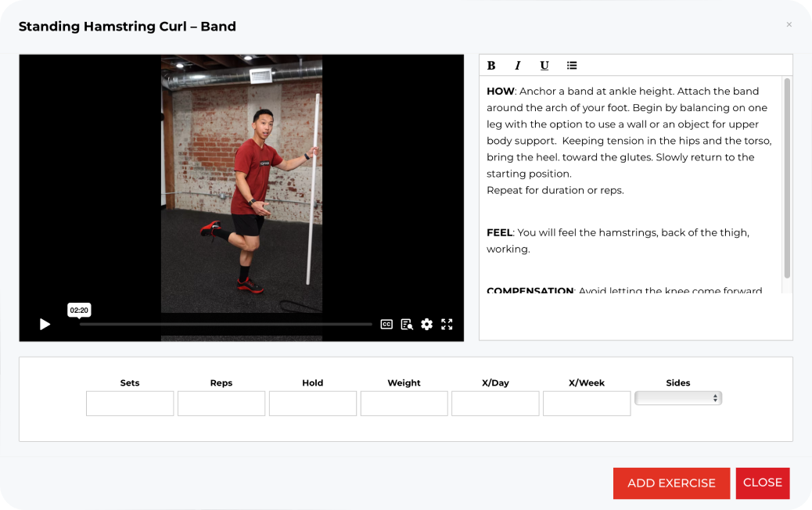The image size is (812, 510).
Task: Click the Sets input field
Action: (x=129, y=403)
